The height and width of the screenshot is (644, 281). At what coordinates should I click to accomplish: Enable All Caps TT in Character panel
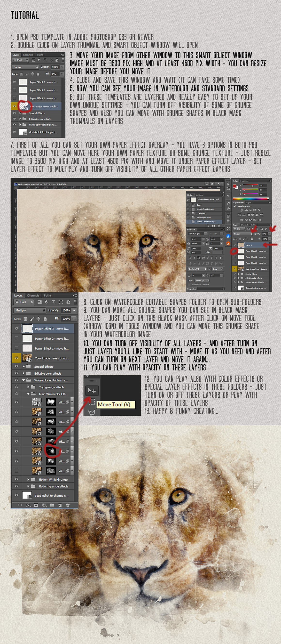199,258
